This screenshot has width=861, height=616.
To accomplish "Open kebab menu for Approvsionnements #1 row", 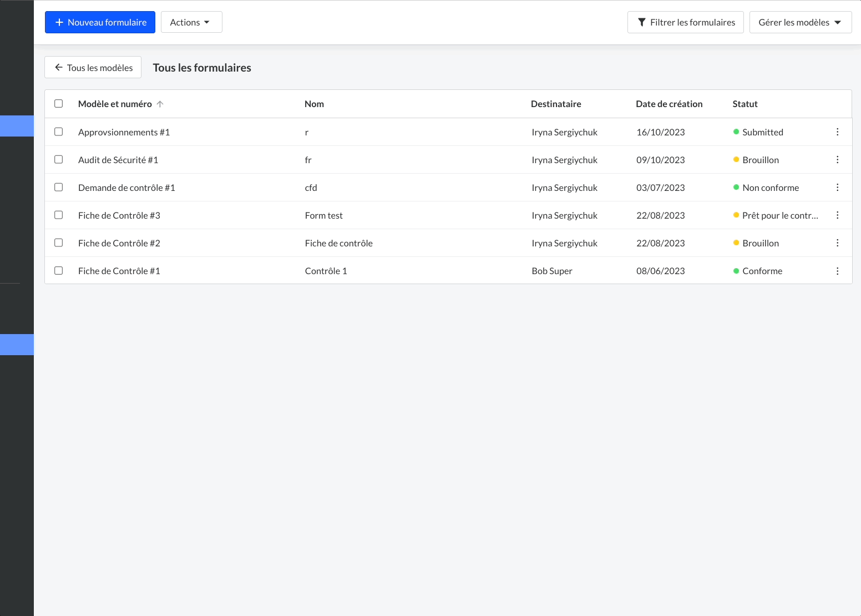I will click(837, 132).
